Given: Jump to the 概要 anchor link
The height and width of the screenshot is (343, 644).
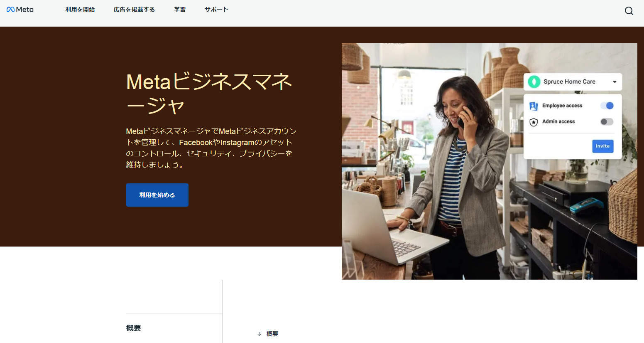Looking at the screenshot, I should 272,334.
